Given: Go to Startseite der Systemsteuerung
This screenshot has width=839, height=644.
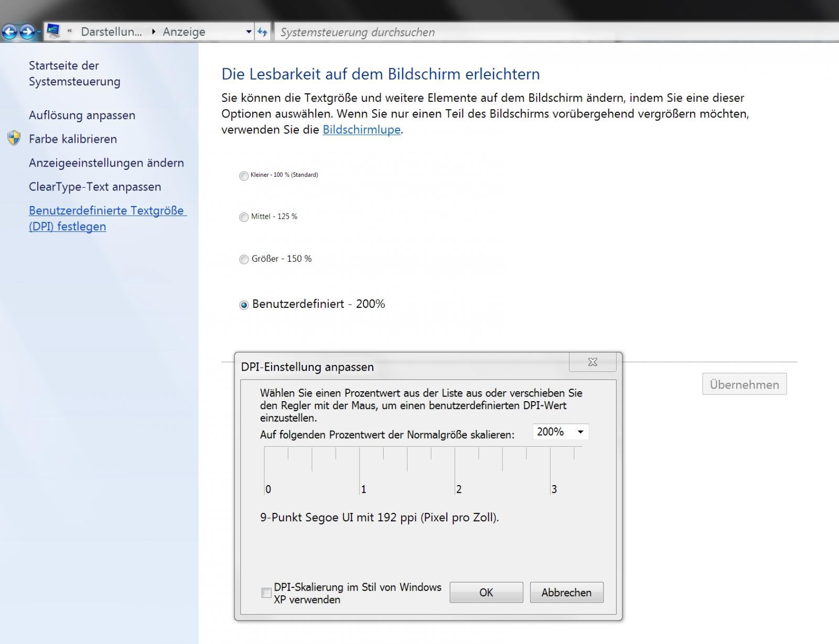Looking at the screenshot, I should click(x=74, y=73).
